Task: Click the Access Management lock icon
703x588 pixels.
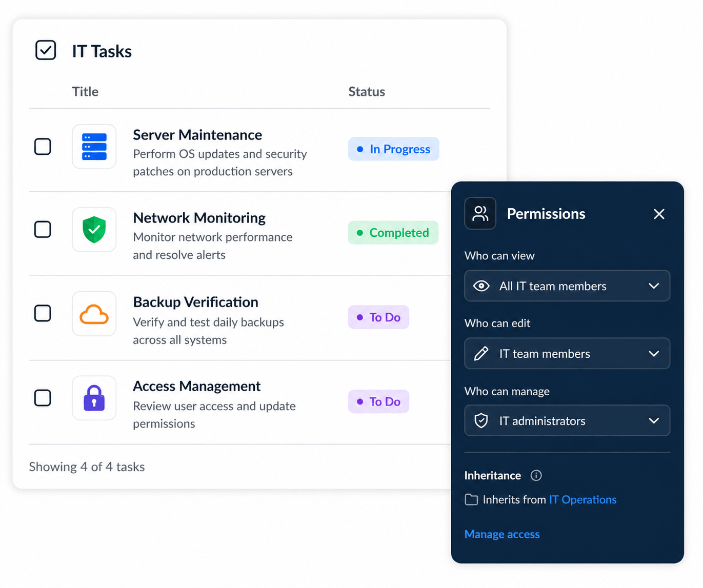Action: click(94, 398)
